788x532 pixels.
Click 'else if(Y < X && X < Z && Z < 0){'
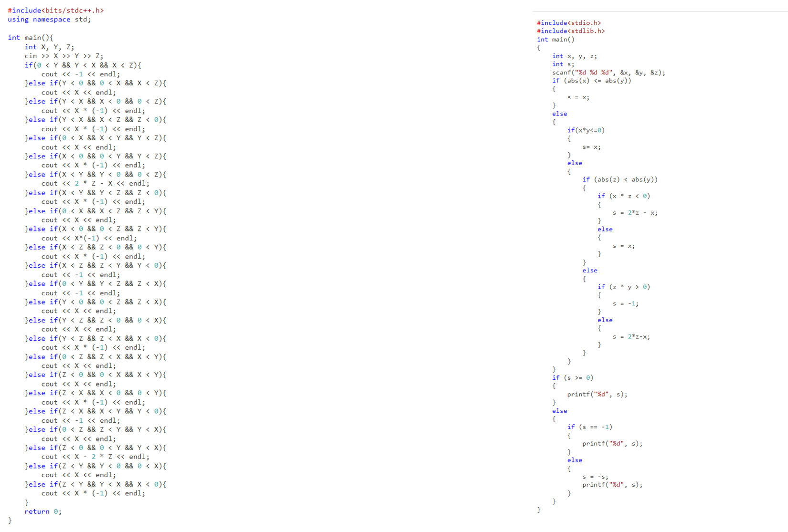[x=97, y=119]
